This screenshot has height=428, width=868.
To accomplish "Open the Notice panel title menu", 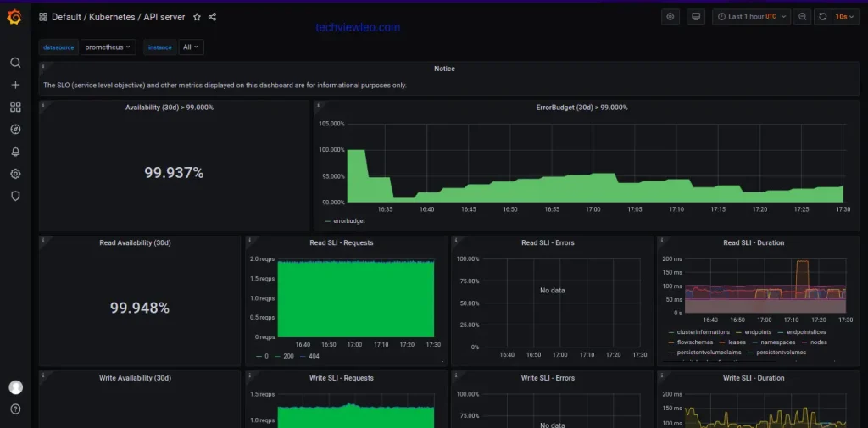I will pyautogui.click(x=444, y=69).
